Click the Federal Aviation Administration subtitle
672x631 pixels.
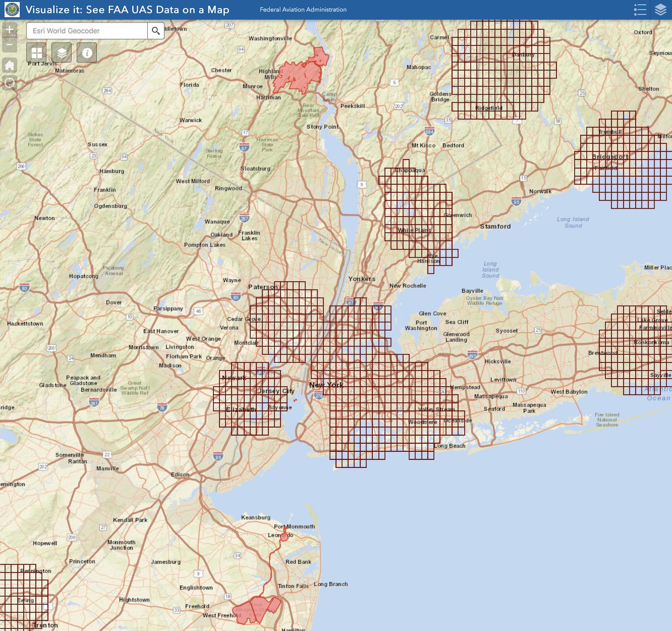tap(303, 9)
